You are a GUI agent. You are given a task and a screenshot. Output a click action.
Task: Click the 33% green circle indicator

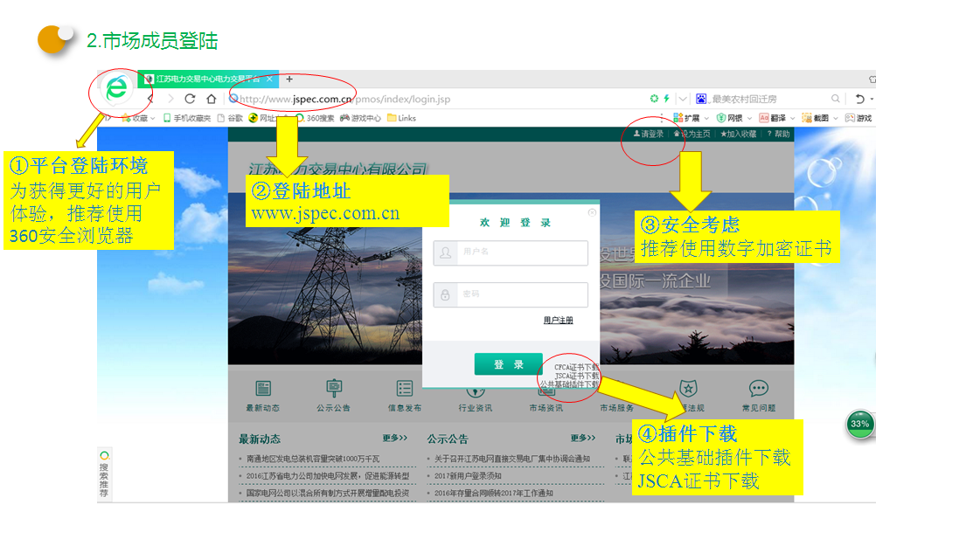[860, 424]
